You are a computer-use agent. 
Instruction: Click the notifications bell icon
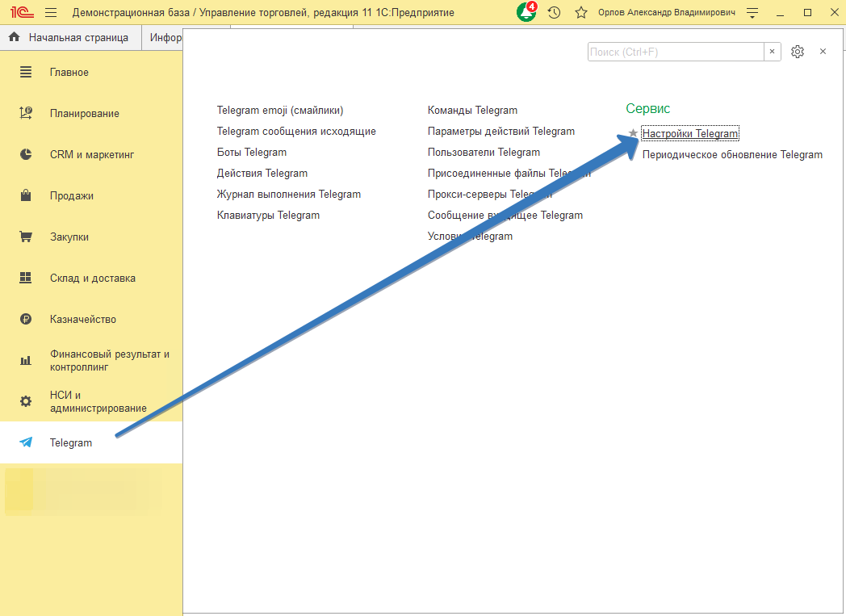[x=526, y=13]
